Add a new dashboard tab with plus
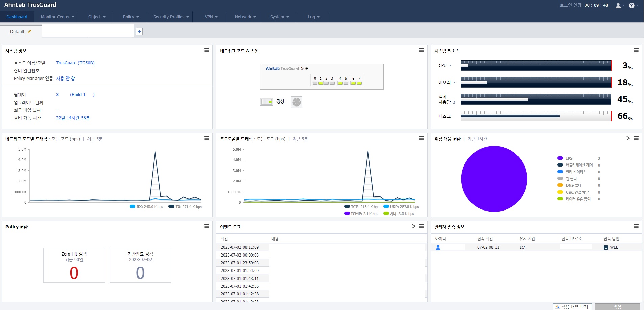This screenshot has height=310, width=644. pyautogui.click(x=139, y=31)
